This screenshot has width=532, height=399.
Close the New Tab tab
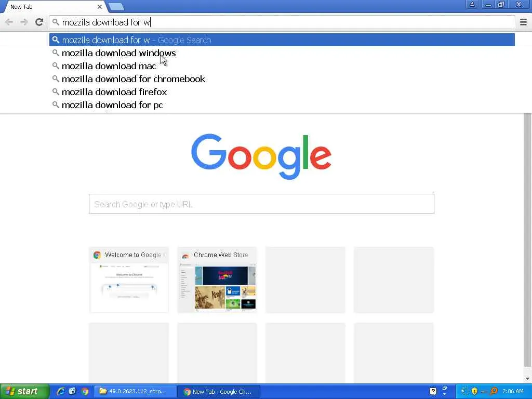pos(99,7)
